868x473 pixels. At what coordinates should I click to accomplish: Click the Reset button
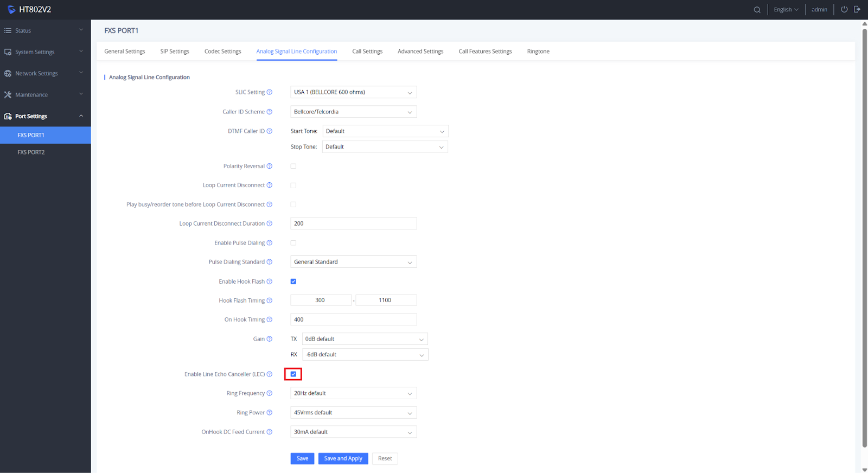(385, 459)
